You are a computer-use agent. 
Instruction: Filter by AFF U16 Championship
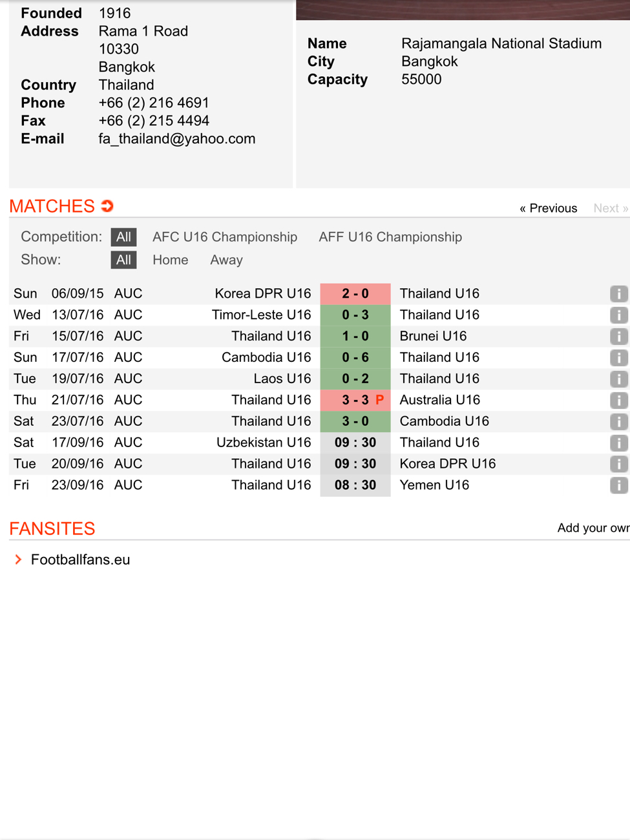tap(390, 237)
